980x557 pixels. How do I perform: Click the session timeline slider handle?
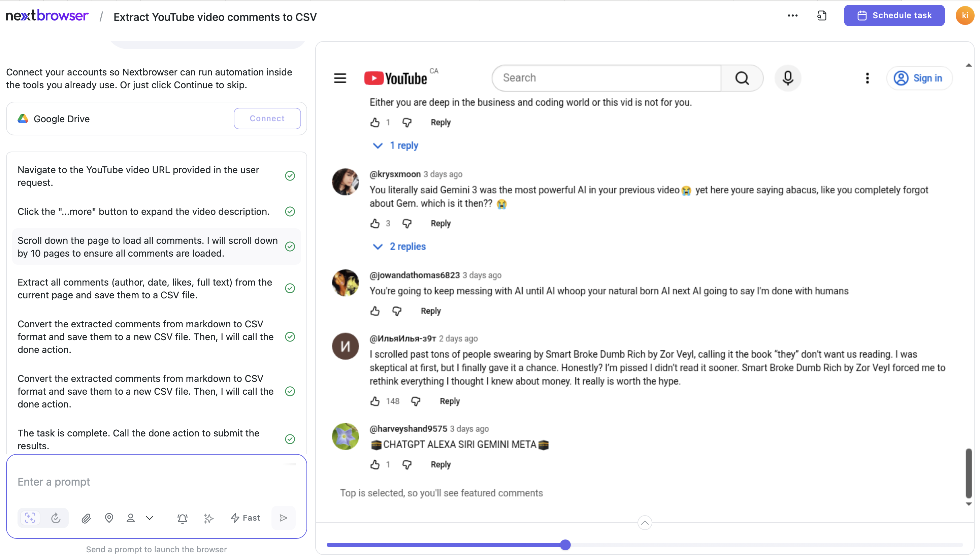pos(565,545)
